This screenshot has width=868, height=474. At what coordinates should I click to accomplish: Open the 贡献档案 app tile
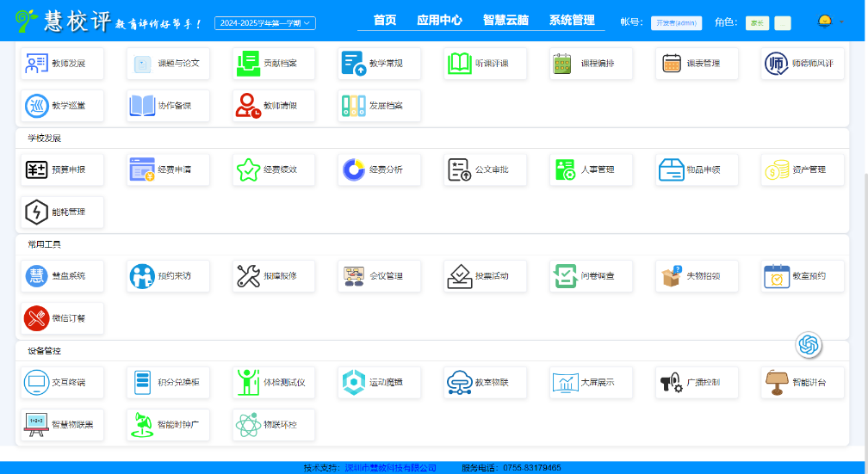coord(274,64)
